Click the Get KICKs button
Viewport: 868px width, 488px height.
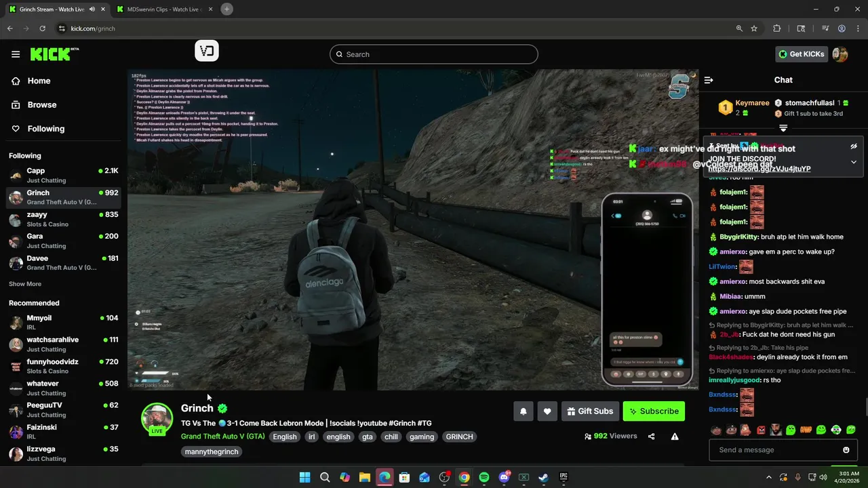801,54
